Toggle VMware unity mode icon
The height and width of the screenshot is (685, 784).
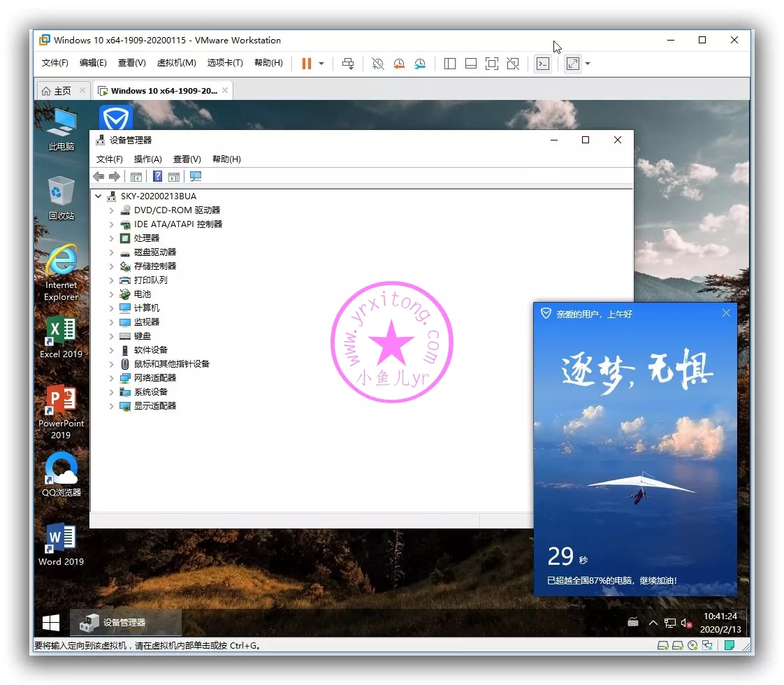(x=513, y=64)
